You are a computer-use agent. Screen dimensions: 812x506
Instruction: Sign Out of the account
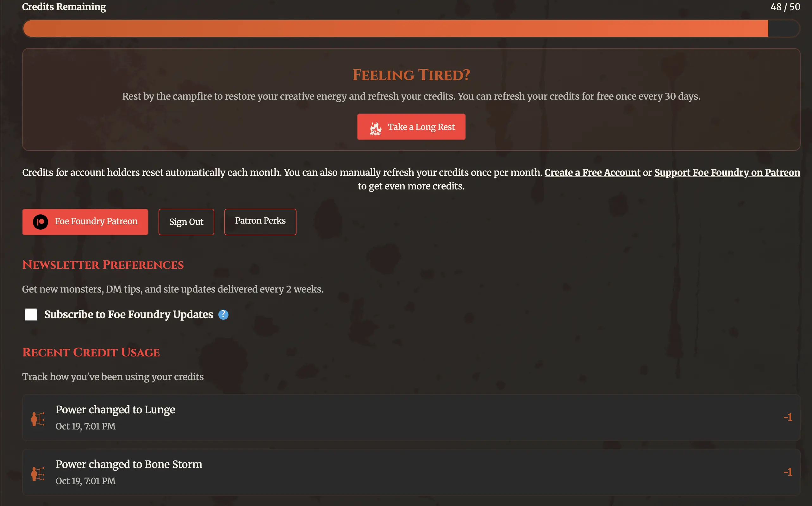click(x=186, y=222)
